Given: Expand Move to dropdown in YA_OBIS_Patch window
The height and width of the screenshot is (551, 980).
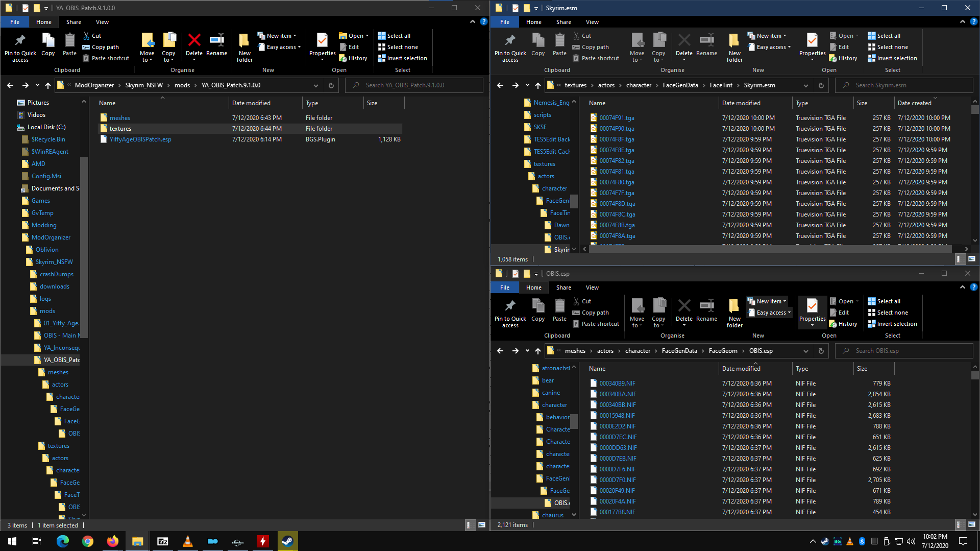Looking at the screenshot, I should pos(147,47).
